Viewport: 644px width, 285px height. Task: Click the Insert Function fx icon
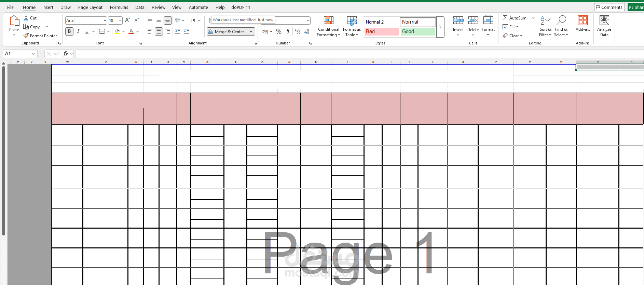coord(66,54)
